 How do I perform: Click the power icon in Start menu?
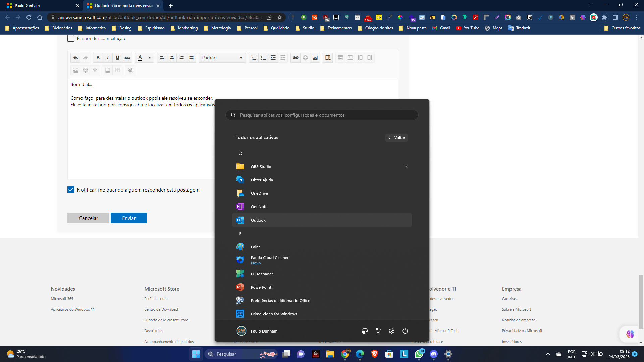(x=405, y=331)
